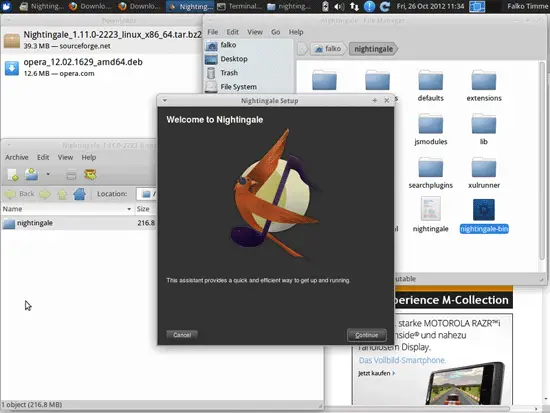Cancel the Nightingale Setup wizard
Image resolution: width=550 pixels, height=413 pixels.
coord(182,335)
